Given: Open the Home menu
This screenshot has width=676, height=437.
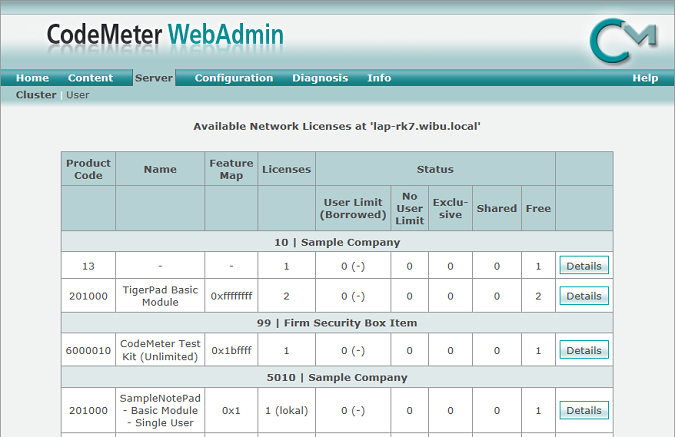Looking at the screenshot, I should (32, 78).
